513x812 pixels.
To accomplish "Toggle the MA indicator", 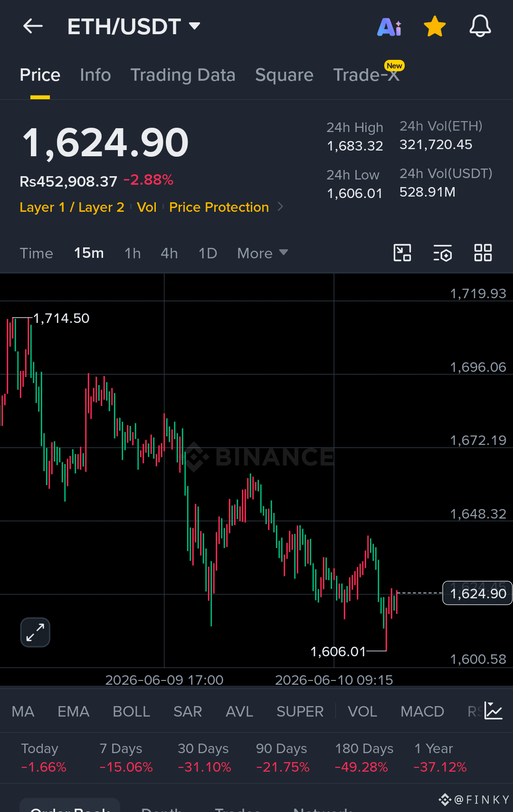I will click(x=23, y=711).
